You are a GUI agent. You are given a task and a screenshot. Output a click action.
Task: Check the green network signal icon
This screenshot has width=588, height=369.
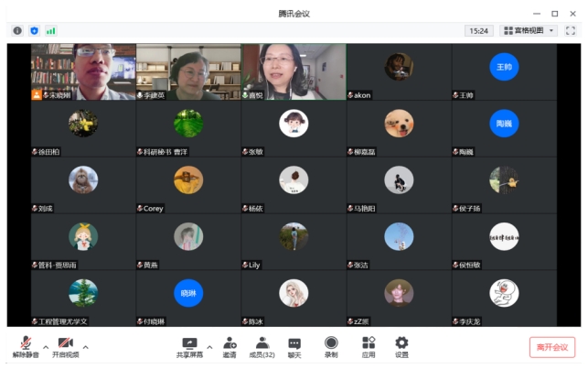[x=51, y=30]
